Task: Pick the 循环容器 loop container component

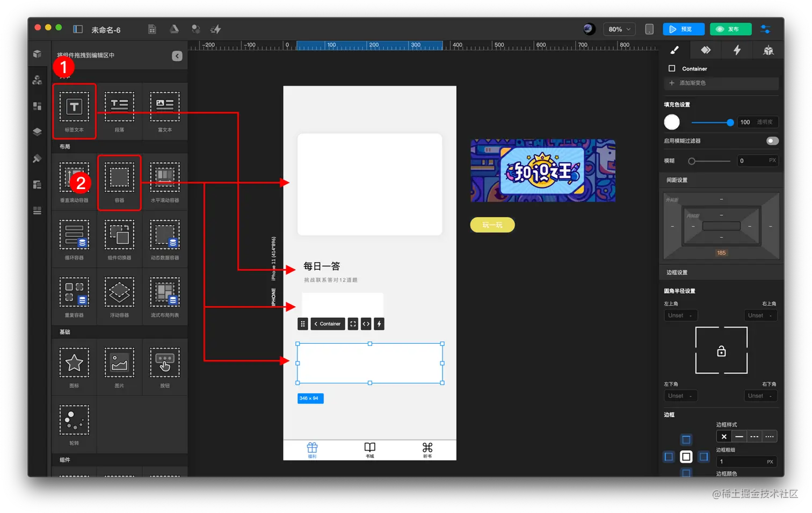Action: [74, 240]
